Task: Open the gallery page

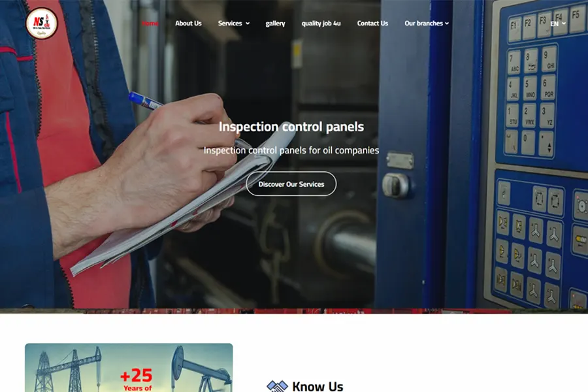Action: point(275,24)
